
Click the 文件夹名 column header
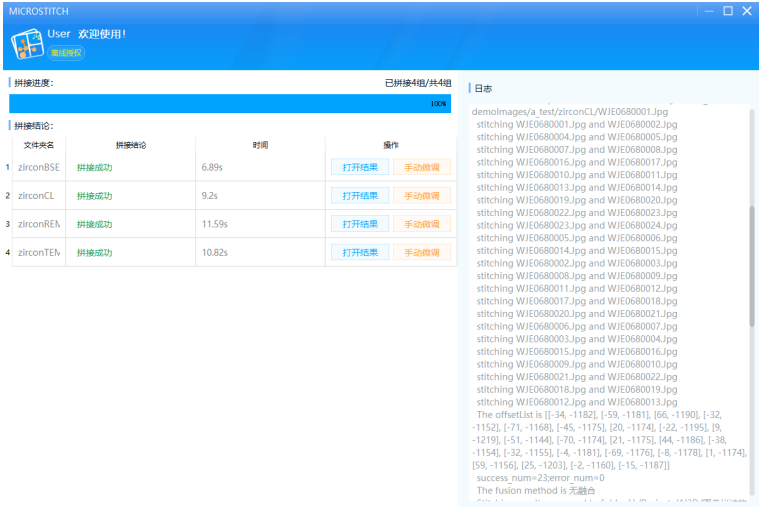39,145
